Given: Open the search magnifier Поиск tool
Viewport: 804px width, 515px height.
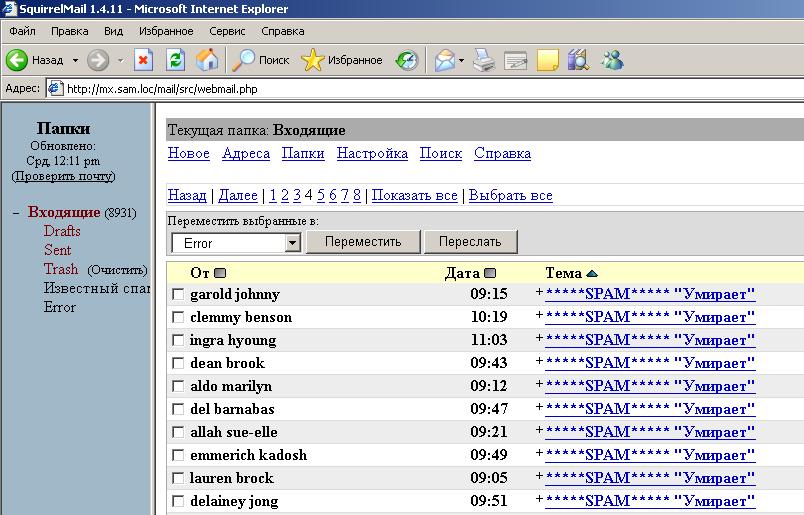Looking at the screenshot, I should 260,61.
